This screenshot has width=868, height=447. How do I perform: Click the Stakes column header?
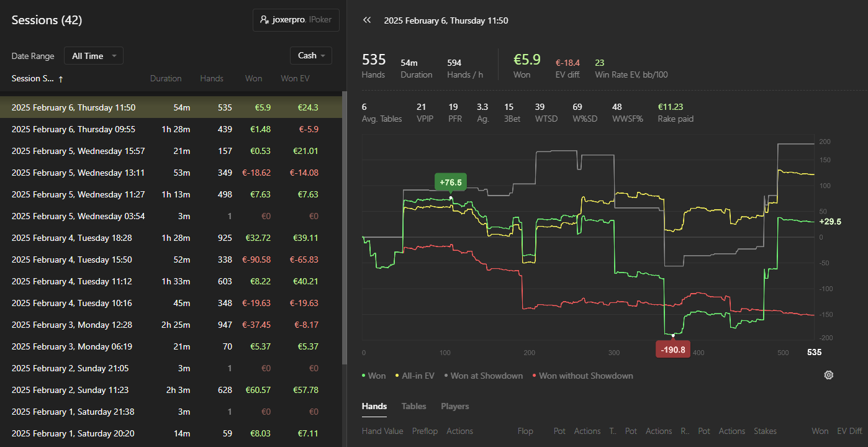[765, 431]
